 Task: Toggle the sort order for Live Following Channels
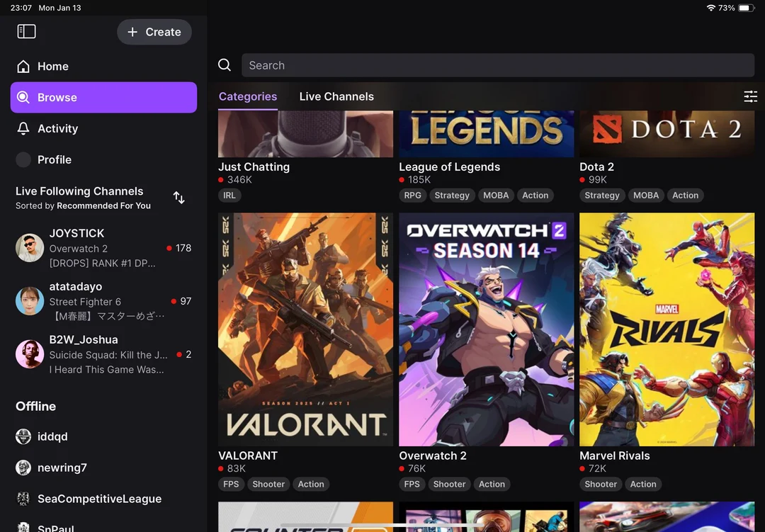(179, 198)
